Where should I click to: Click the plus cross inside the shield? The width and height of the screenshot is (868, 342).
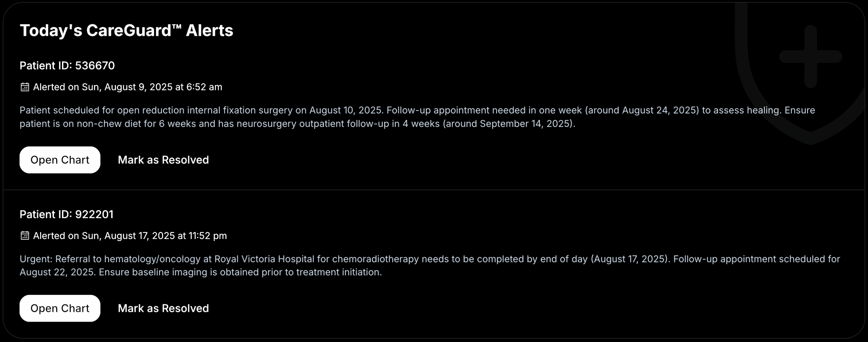pyautogui.click(x=810, y=57)
